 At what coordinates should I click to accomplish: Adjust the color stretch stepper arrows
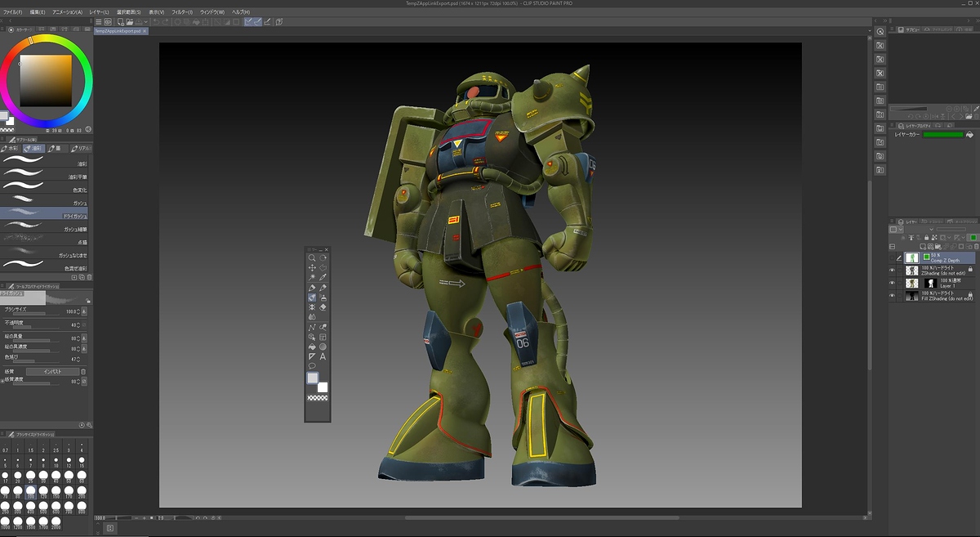(x=79, y=358)
